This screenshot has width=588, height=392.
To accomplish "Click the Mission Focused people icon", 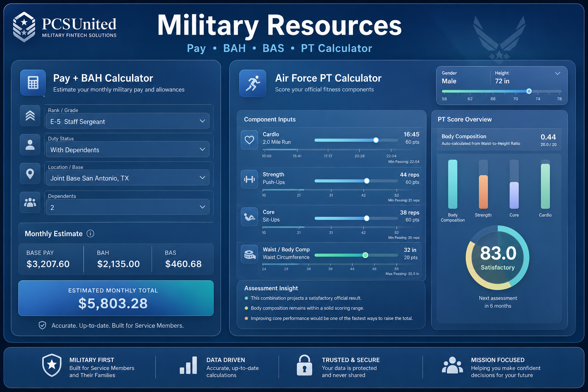I will click(x=452, y=365).
